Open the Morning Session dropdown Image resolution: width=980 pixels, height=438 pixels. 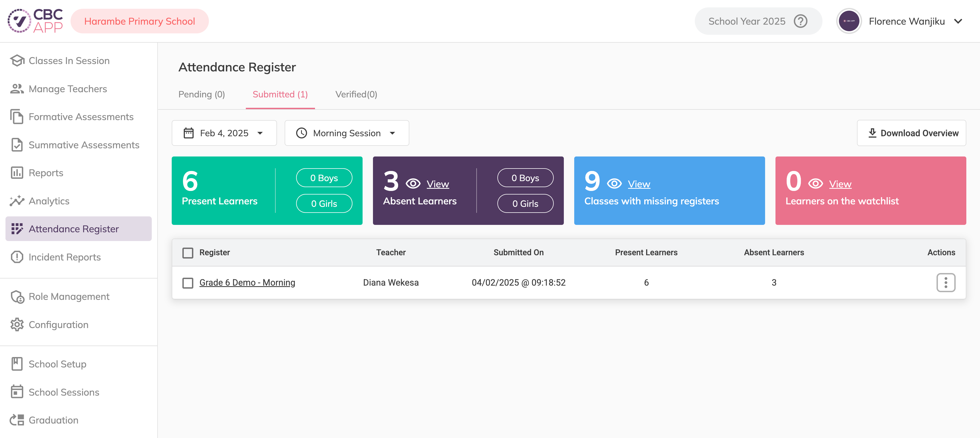(x=346, y=133)
